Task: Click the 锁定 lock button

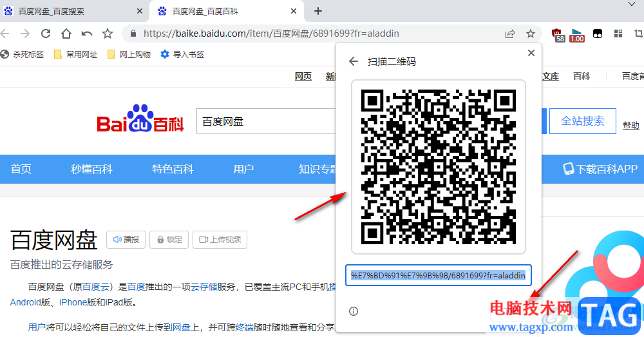Action: point(169,240)
